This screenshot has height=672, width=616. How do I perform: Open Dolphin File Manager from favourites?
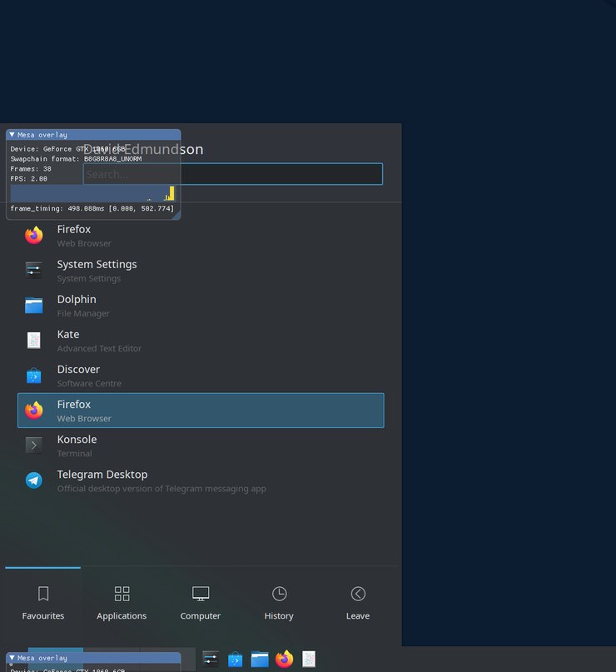click(x=201, y=306)
